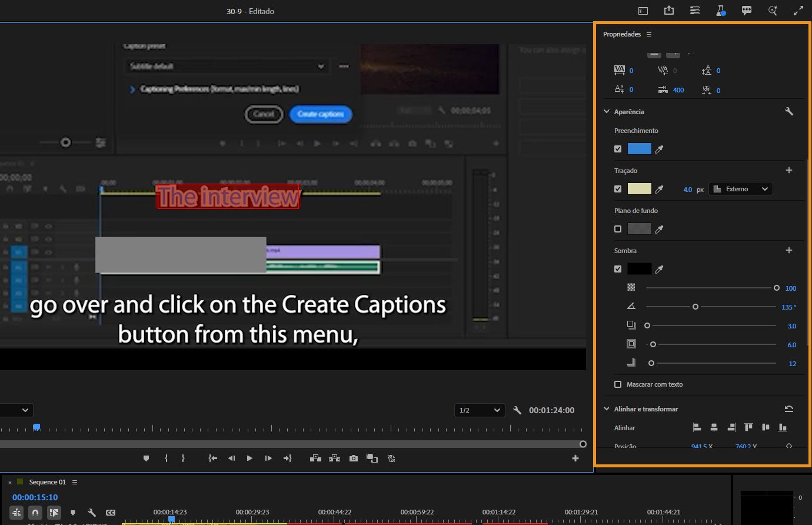Click the shadow opacity slider handle
Screen dimensions: 812x525
click(x=777, y=288)
